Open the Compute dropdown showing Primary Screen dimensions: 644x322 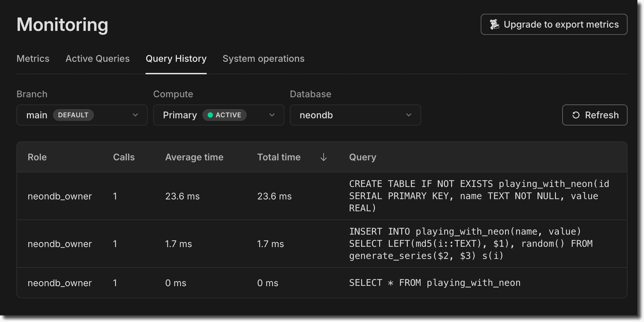218,115
